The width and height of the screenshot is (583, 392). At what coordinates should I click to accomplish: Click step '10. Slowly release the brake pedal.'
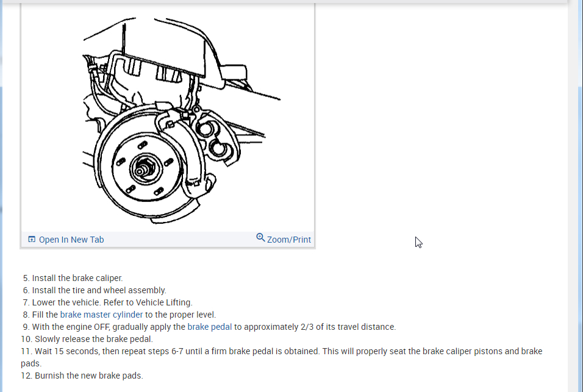pyautogui.click(x=87, y=339)
